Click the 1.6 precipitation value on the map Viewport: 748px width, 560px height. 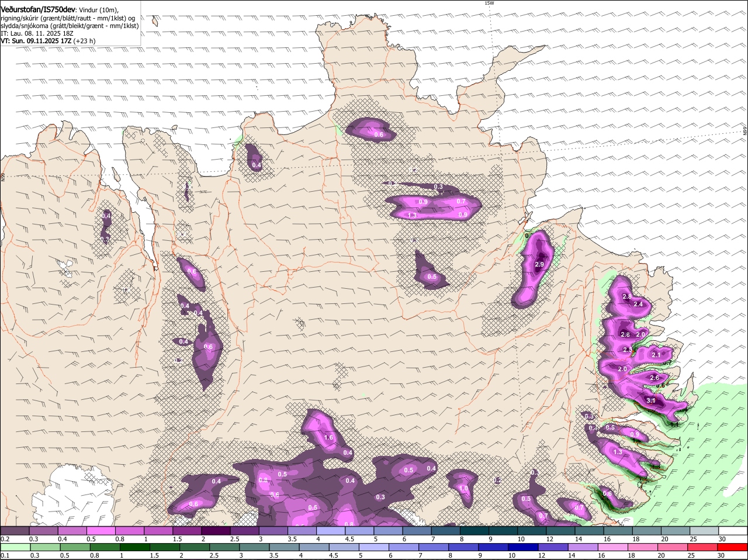point(328,437)
